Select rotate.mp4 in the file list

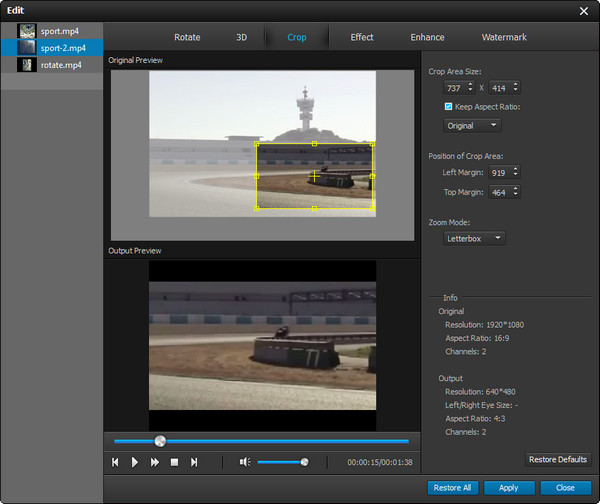[x=52, y=65]
